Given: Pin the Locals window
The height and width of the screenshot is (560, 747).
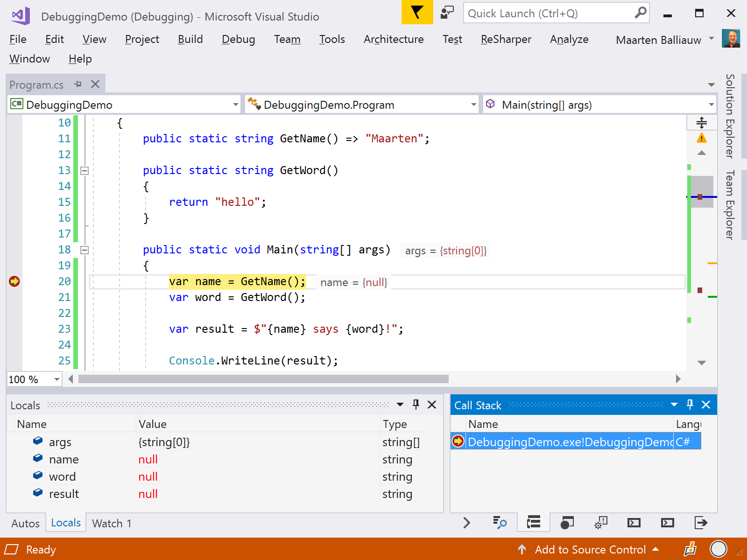Looking at the screenshot, I should 416,405.
